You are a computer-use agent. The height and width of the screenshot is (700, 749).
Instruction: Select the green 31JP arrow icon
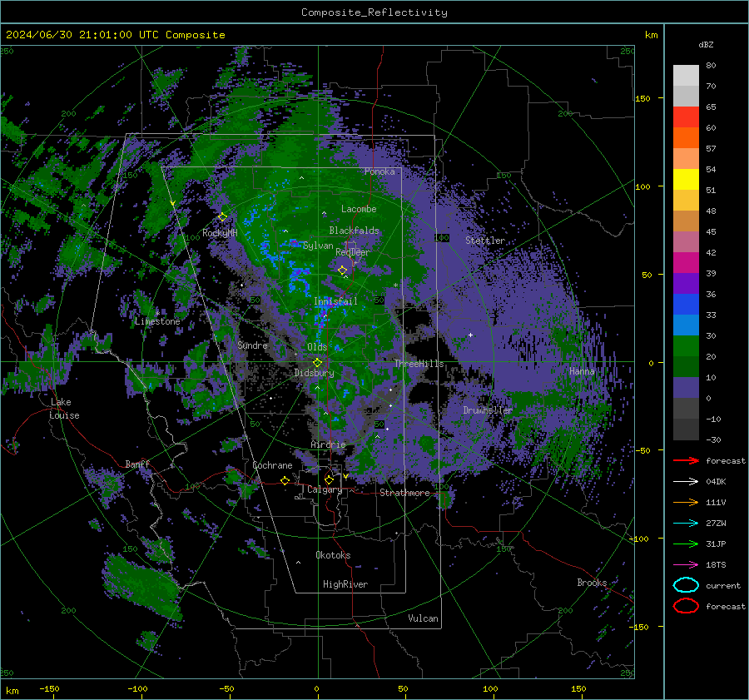pyautogui.click(x=686, y=544)
